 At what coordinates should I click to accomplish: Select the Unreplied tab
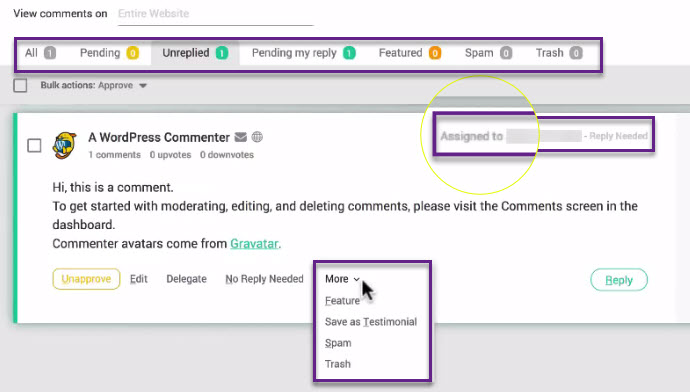[195, 53]
